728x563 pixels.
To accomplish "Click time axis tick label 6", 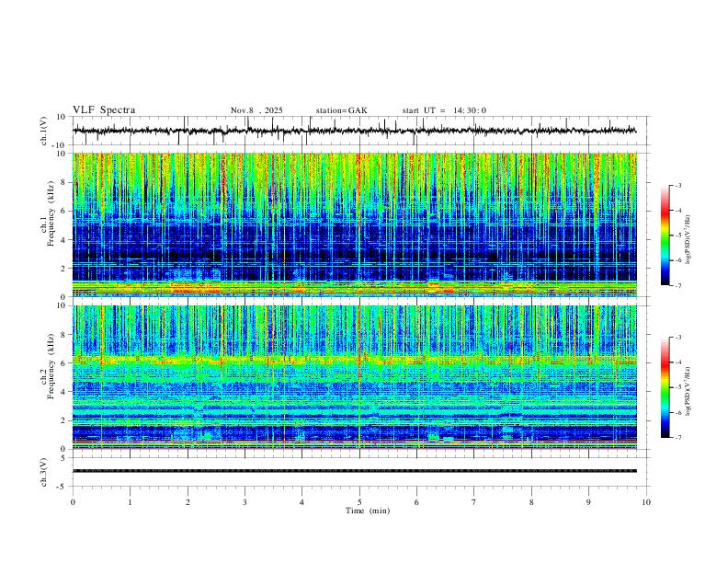I will [x=417, y=502].
